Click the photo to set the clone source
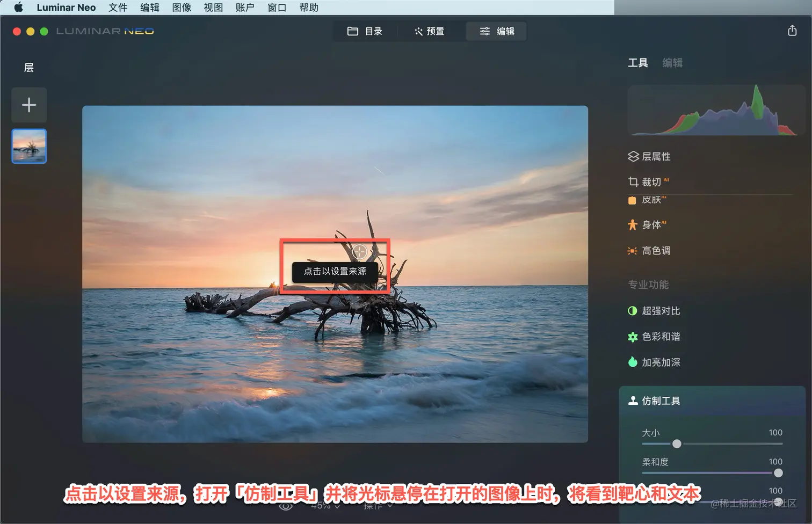 pos(335,274)
